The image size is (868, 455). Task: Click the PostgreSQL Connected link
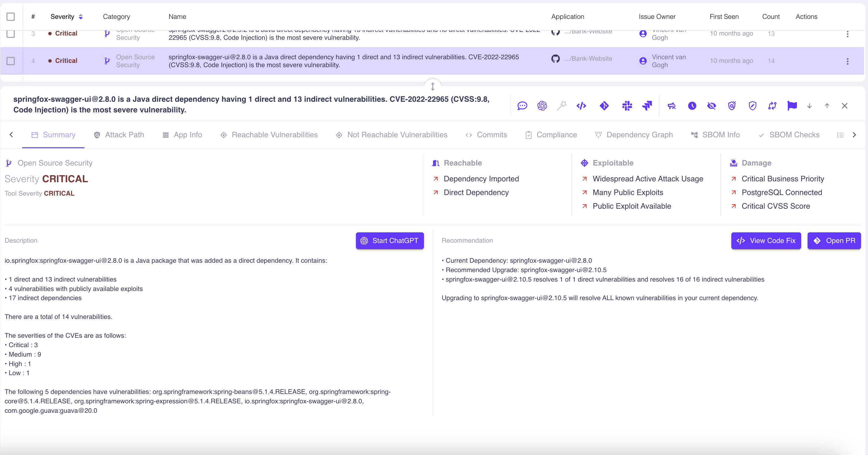tap(782, 193)
